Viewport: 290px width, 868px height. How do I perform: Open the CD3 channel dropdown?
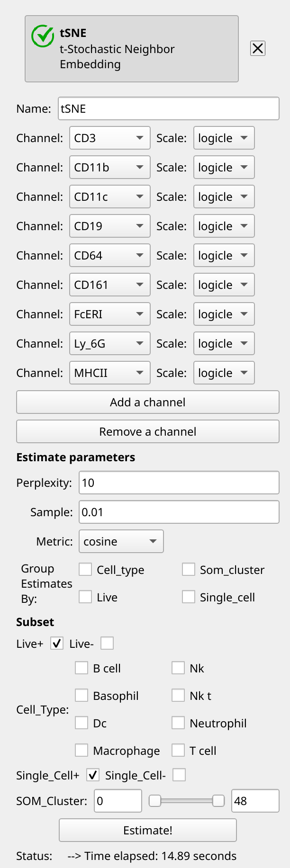[x=110, y=138]
